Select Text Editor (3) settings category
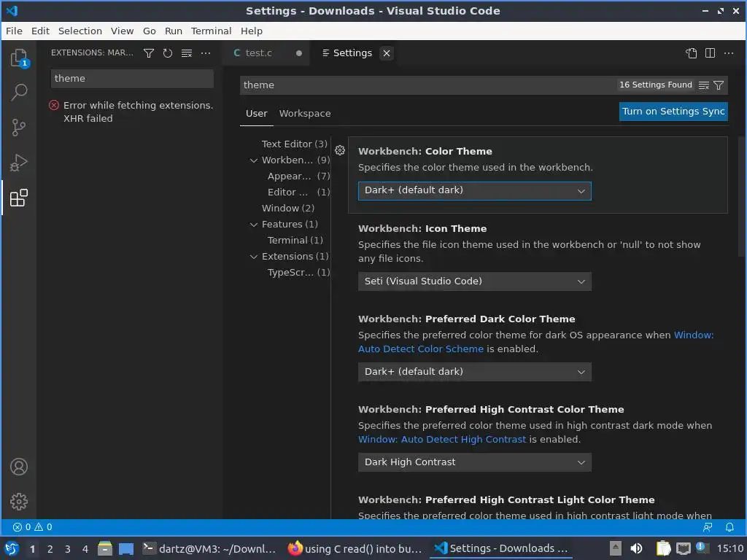 [295, 144]
